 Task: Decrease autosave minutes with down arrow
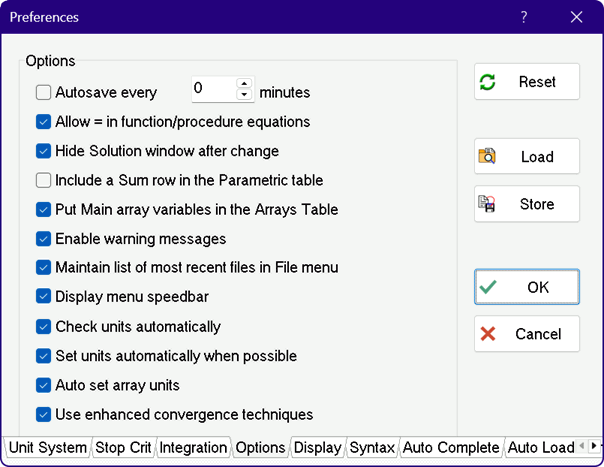coord(244,96)
